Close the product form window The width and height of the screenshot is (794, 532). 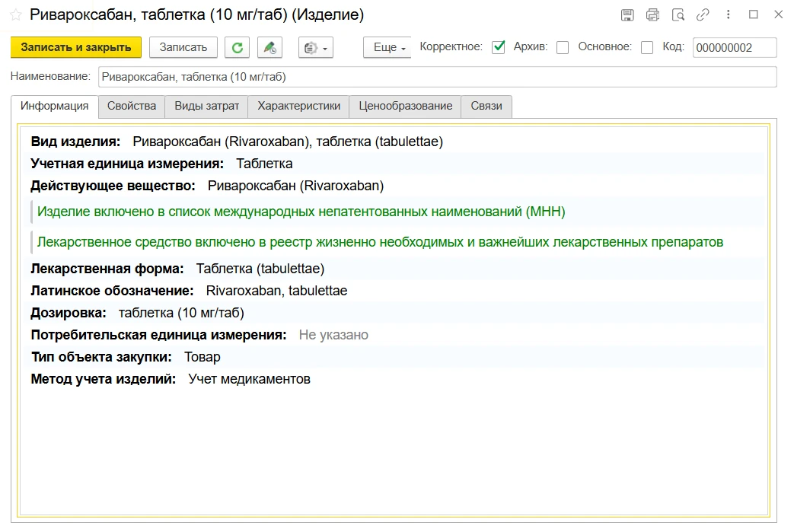[779, 14]
